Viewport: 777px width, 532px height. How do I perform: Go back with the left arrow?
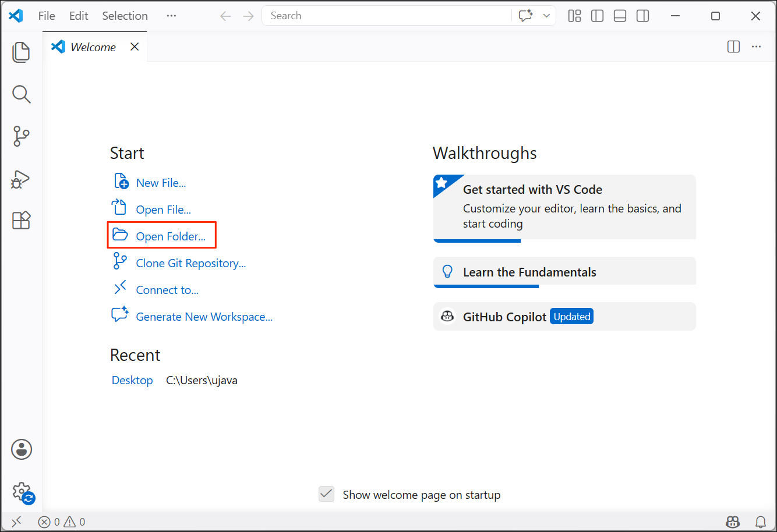click(226, 16)
